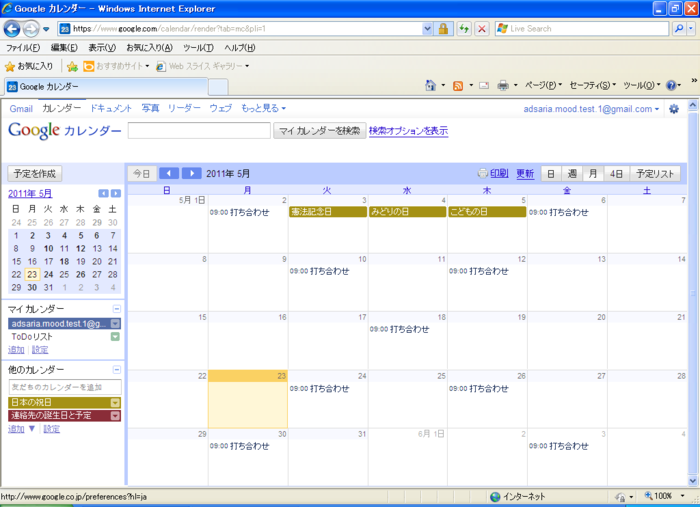
Task: Click the Live Search magnifier icon
Action: (x=679, y=29)
